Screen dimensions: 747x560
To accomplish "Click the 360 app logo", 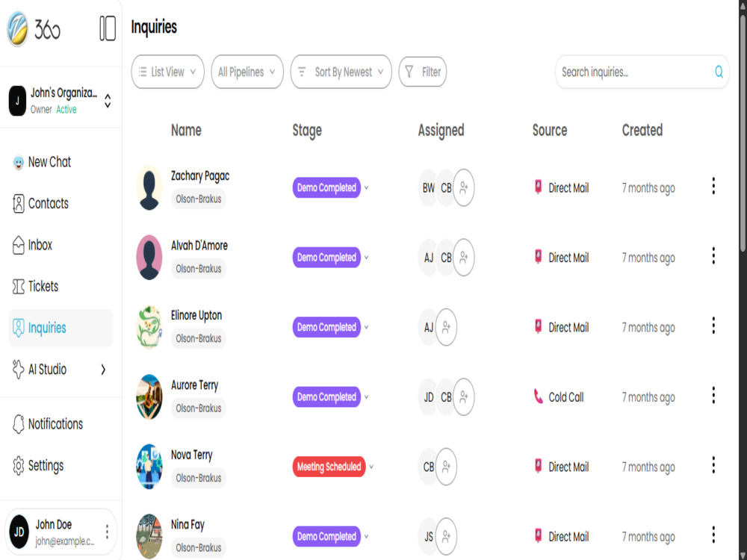I will coord(34,30).
